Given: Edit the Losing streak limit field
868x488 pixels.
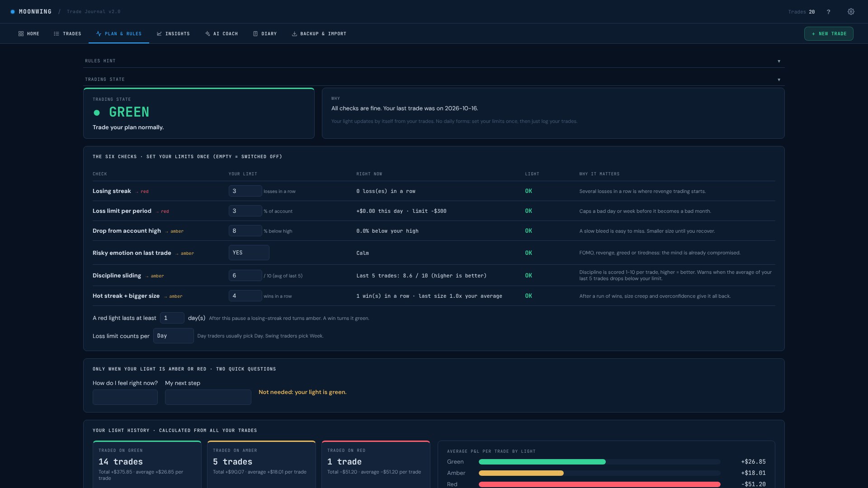Looking at the screenshot, I should click(245, 191).
